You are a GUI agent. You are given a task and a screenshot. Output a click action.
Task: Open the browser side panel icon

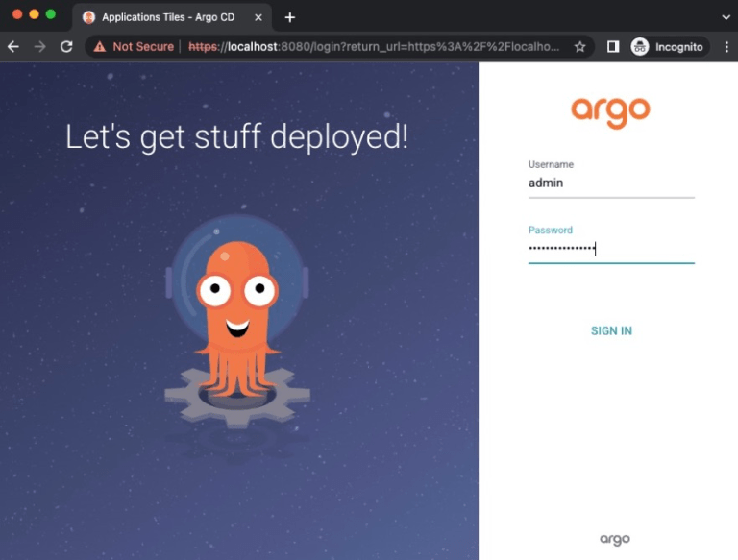tap(613, 46)
